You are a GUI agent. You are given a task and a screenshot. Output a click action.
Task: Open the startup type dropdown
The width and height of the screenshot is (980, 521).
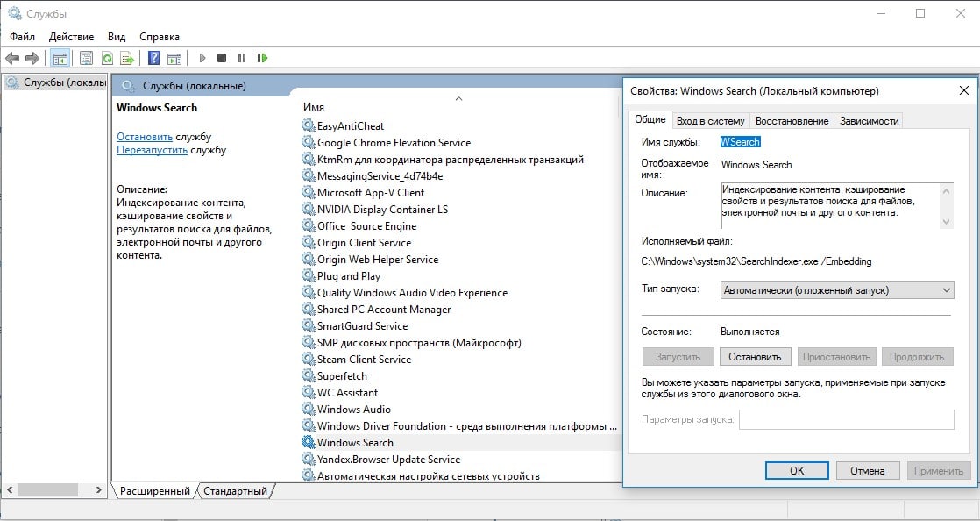(x=836, y=289)
